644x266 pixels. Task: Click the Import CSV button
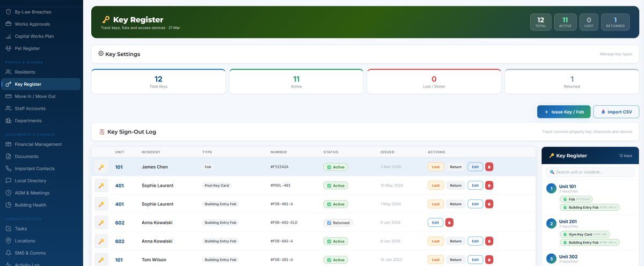coord(616,112)
